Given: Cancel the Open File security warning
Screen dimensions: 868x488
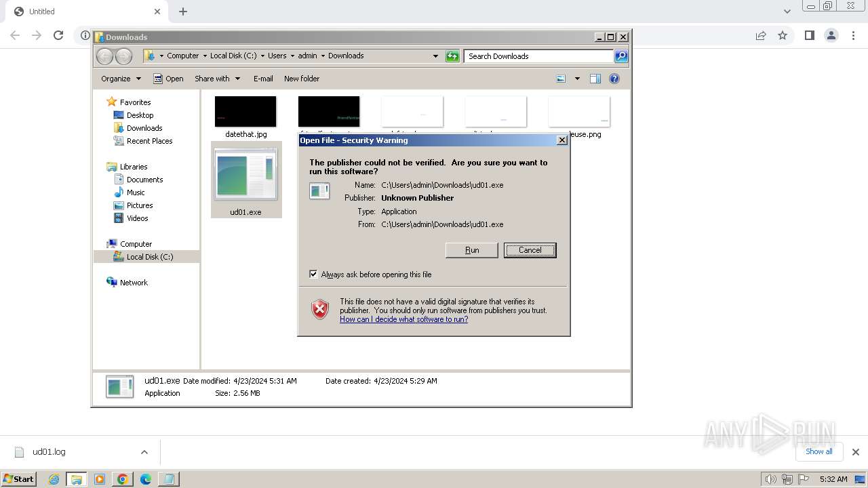Looking at the screenshot, I should 530,250.
